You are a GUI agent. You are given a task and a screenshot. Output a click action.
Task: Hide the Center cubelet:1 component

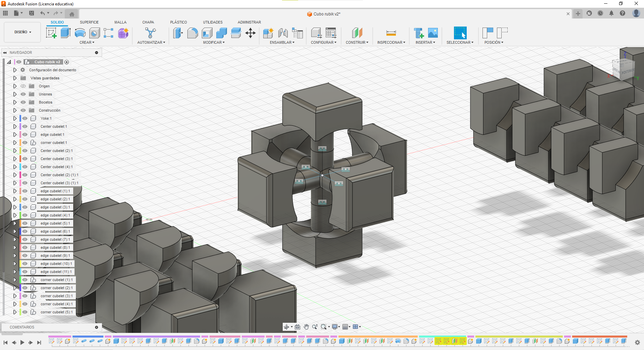pyautogui.click(x=25, y=126)
